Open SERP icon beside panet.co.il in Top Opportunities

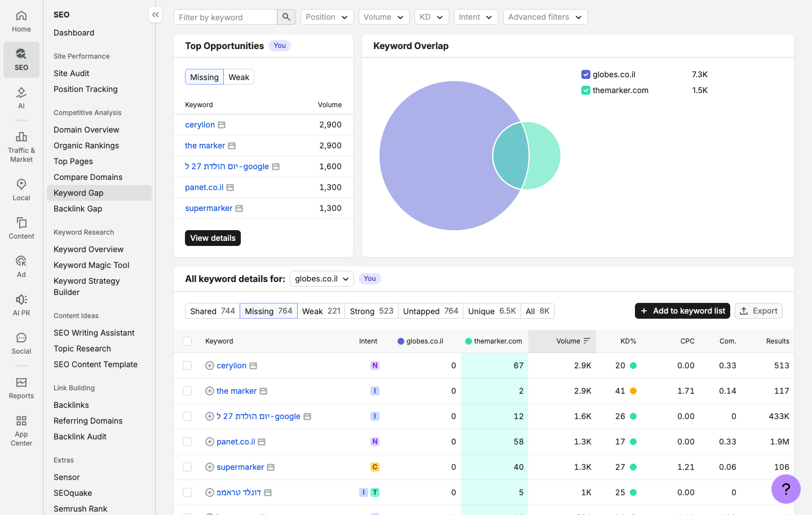(230, 187)
